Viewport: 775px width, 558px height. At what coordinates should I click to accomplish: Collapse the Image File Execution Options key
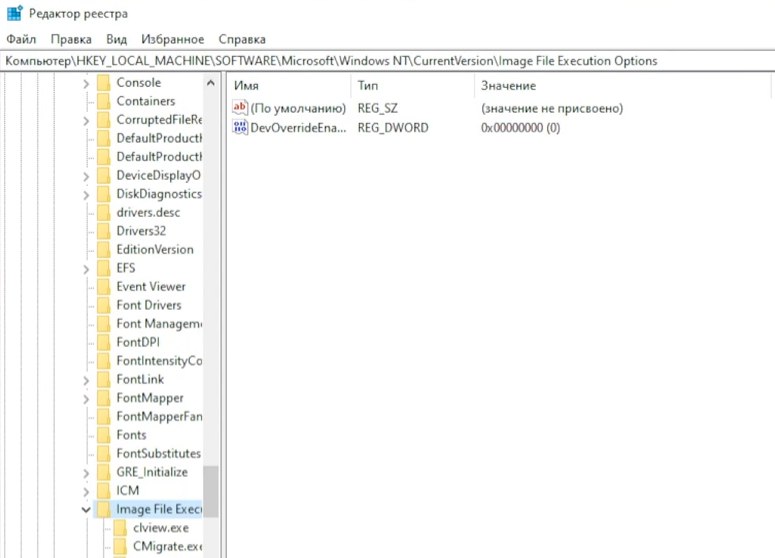(86, 510)
